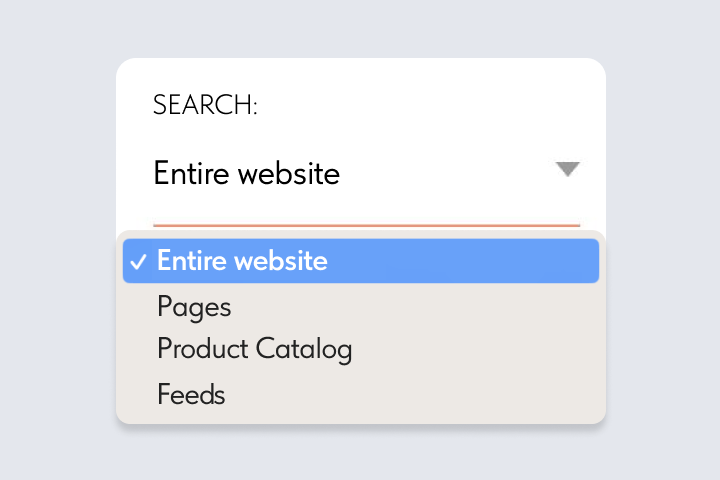Click the word website in the blue row
The height and width of the screenshot is (480, 720).
[281, 261]
